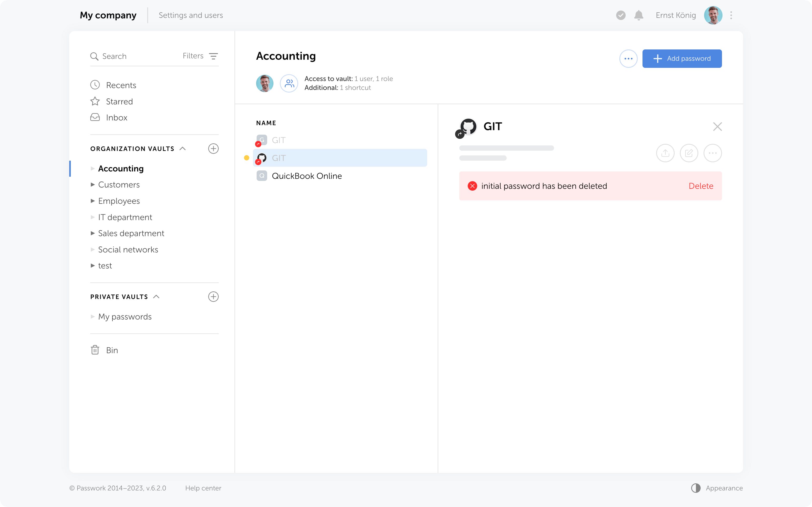Click the Add password button
This screenshot has width=812, height=507.
[x=682, y=59]
